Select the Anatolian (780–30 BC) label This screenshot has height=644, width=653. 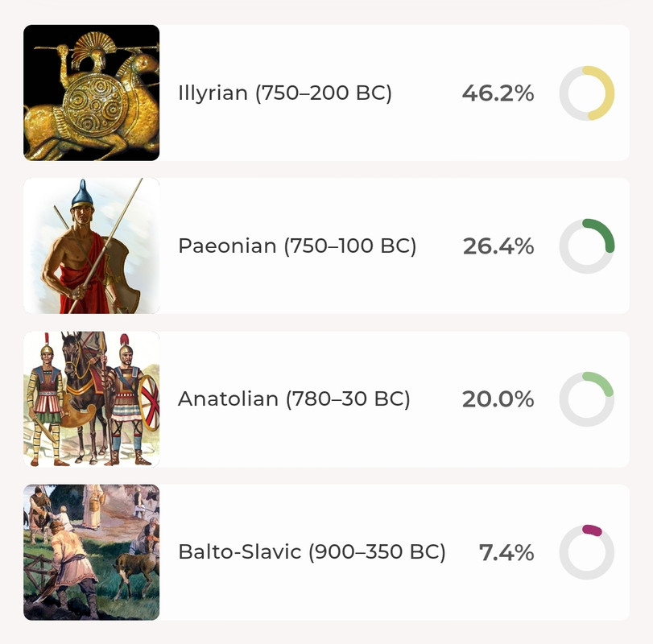click(x=294, y=398)
